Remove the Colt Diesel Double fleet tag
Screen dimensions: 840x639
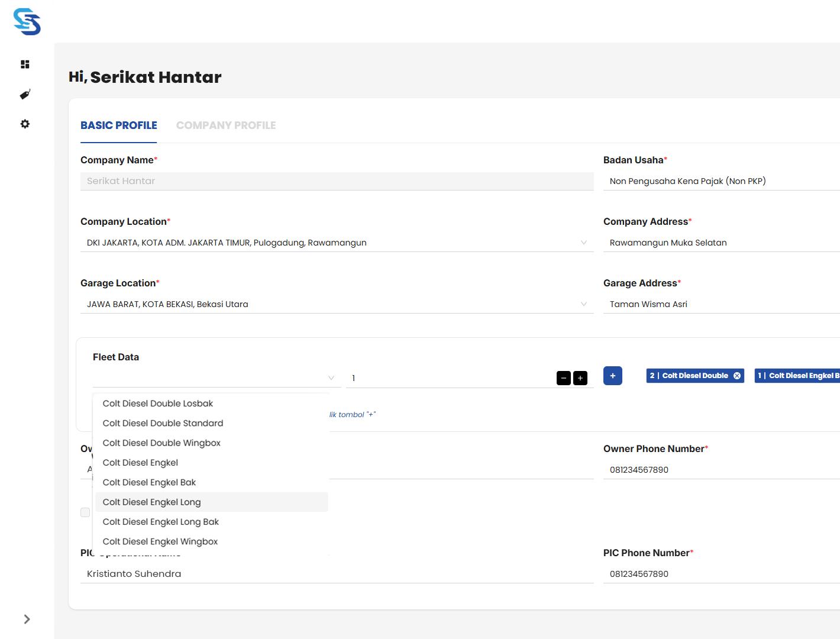(737, 376)
